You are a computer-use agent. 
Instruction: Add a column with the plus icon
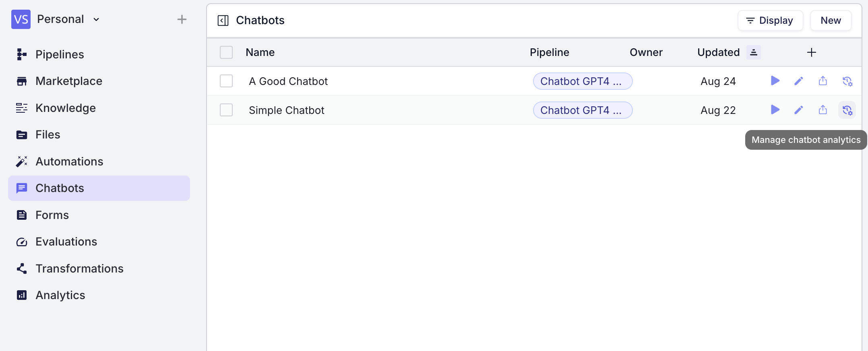click(812, 52)
